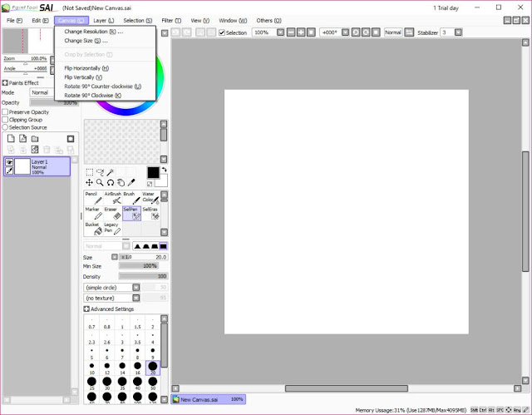This screenshot has height=415, width=532.
Task: Open the File menu
Action: tap(14, 21)
